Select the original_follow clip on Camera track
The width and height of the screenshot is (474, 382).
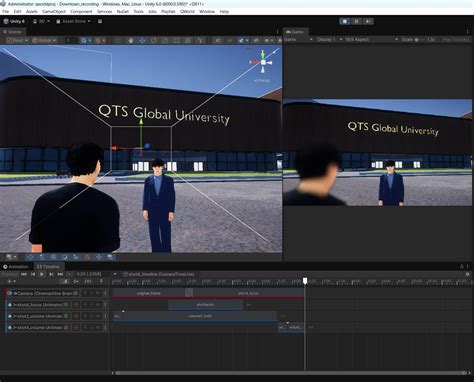(x=149, y=293)
